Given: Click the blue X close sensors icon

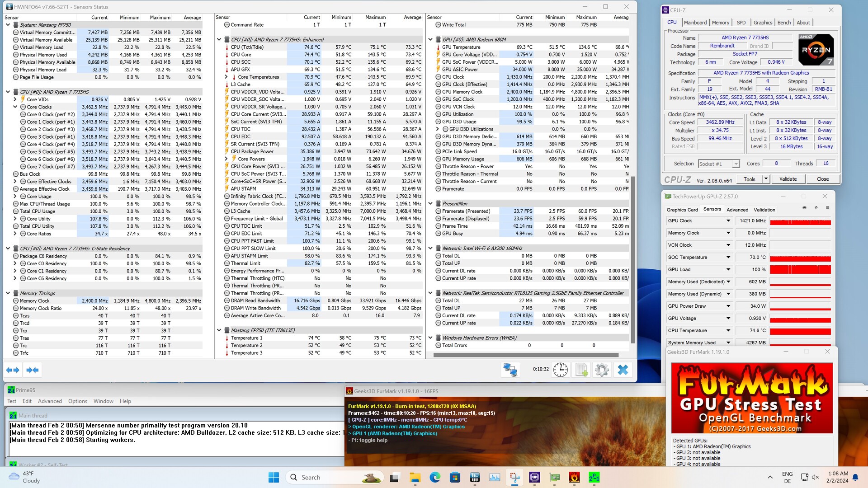Looking at the screenshot, I should (623, 370).
